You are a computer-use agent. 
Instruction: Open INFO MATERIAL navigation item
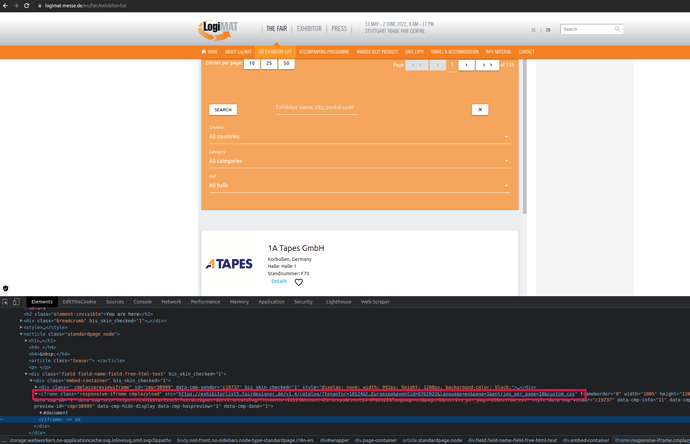(499, 52)
